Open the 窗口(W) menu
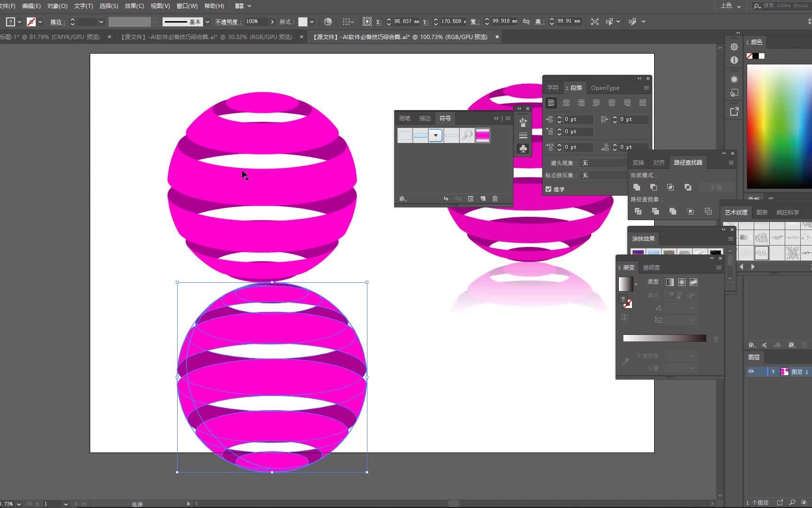 pyautogui.click(x=187, y=6)
